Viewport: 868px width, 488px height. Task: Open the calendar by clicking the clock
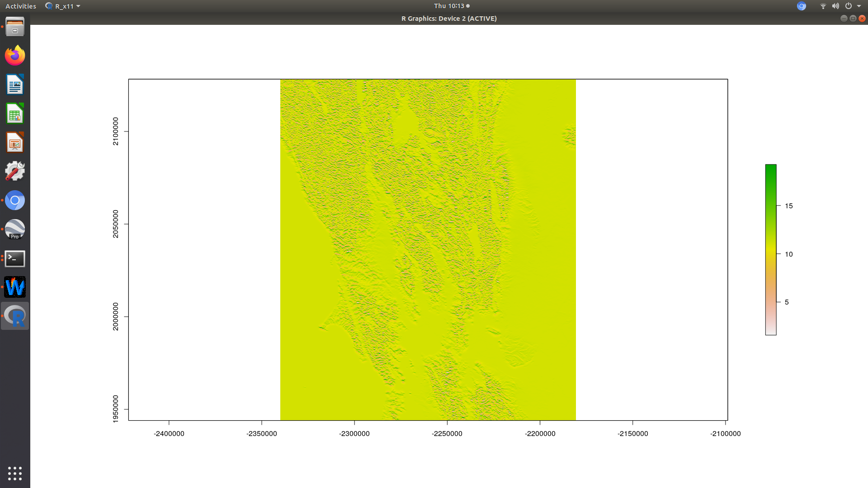[448, 6]
